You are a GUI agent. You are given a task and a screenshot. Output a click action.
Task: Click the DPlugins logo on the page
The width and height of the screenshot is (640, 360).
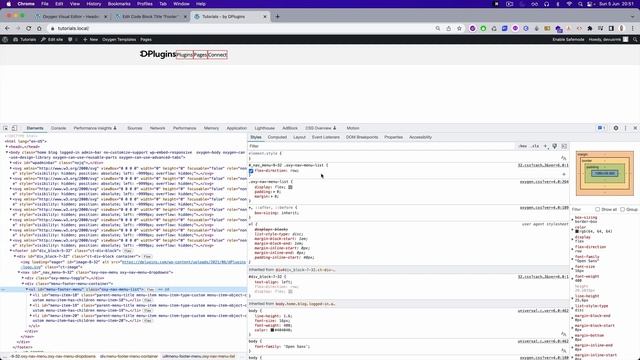click(x=158, y=54)
